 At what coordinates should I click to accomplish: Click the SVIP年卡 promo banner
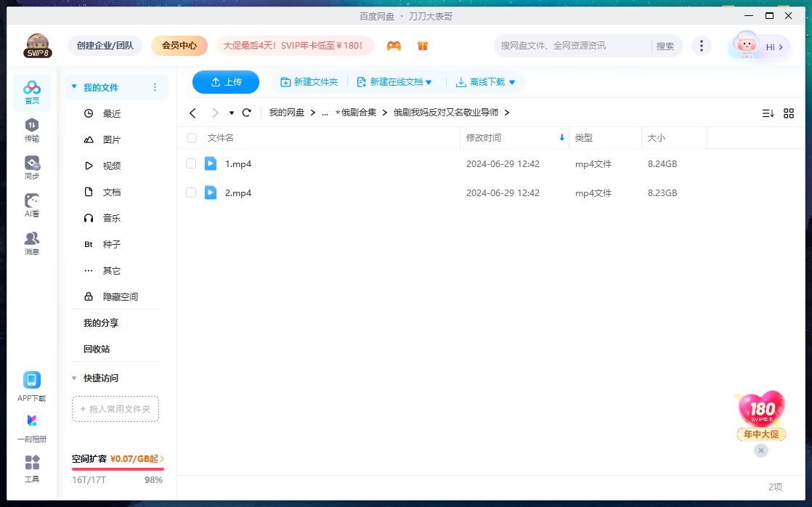click(x=295, y=46)
